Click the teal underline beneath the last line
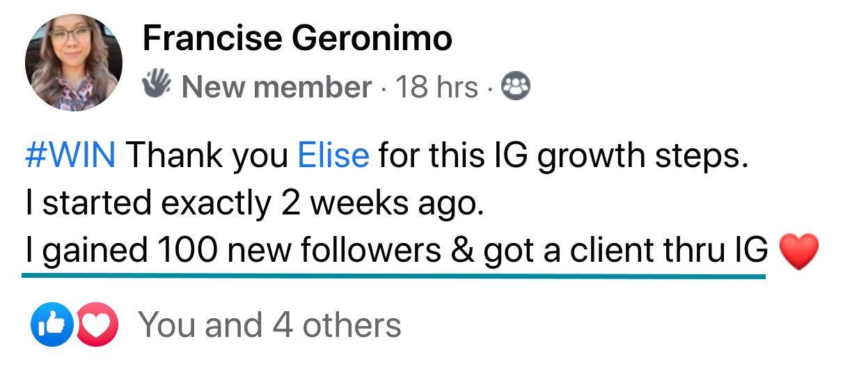This screenshot has width=868, height=369. (x=393, y=276)
